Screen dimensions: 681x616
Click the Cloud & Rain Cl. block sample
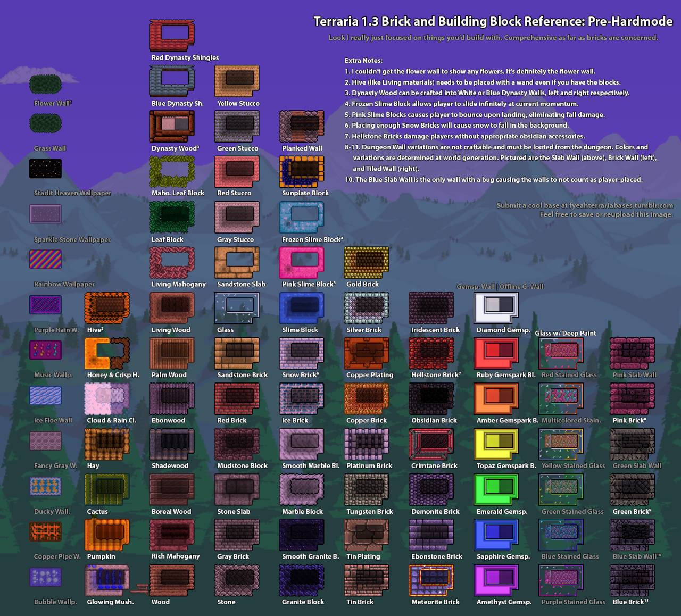tap(107, 398)
